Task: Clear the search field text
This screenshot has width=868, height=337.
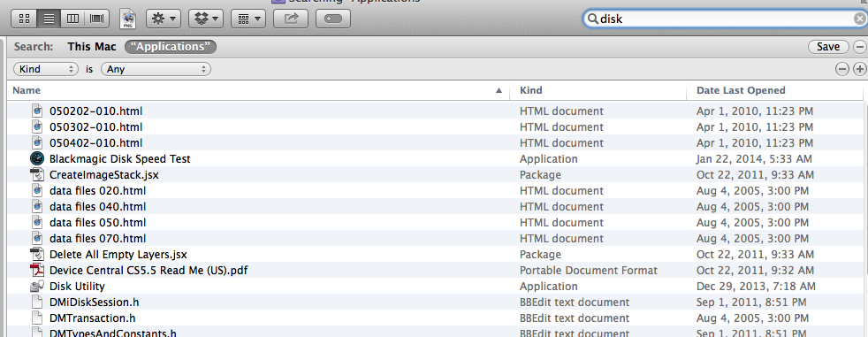Action: point(858,19)
